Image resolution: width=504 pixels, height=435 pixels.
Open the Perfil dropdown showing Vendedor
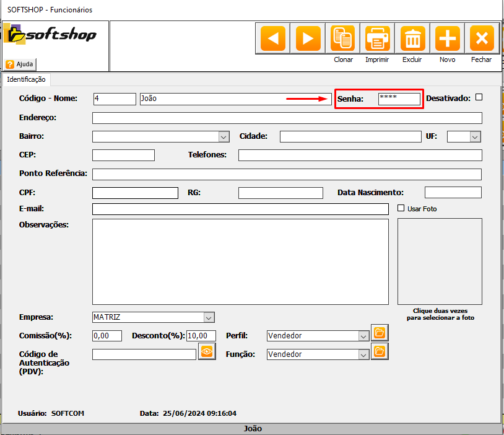pos(363,336)
